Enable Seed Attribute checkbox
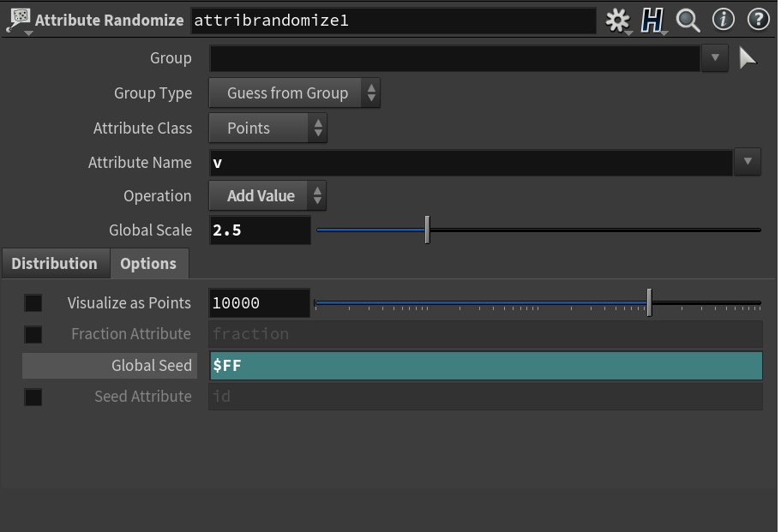This screenshot has width=781, height=532. [x=33, y=398]
